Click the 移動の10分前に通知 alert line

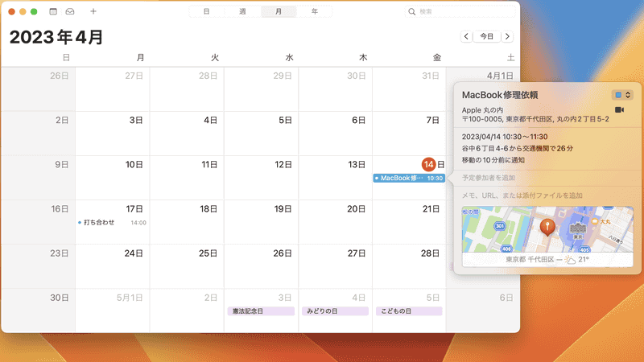pyautogui.click(x=493, y=160)
